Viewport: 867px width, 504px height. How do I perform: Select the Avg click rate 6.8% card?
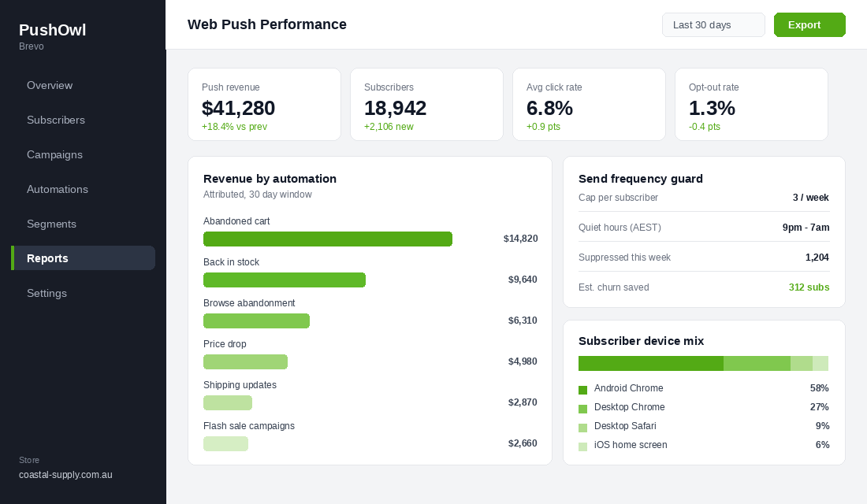tap(589, 105)
